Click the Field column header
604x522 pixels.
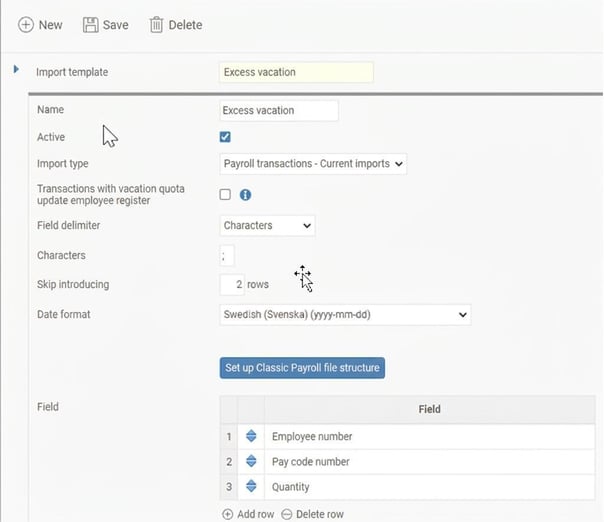point(430,409)
